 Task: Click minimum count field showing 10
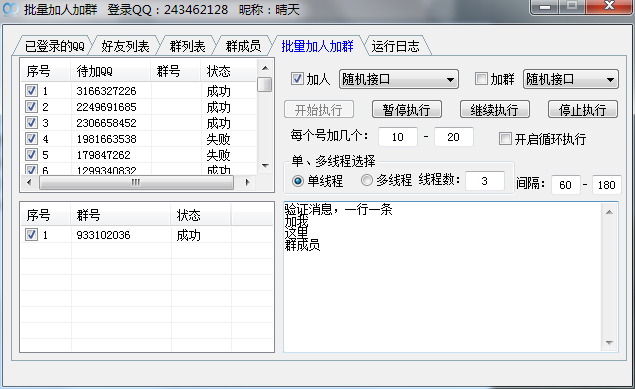pyautogui.click(x=398, y=137)
